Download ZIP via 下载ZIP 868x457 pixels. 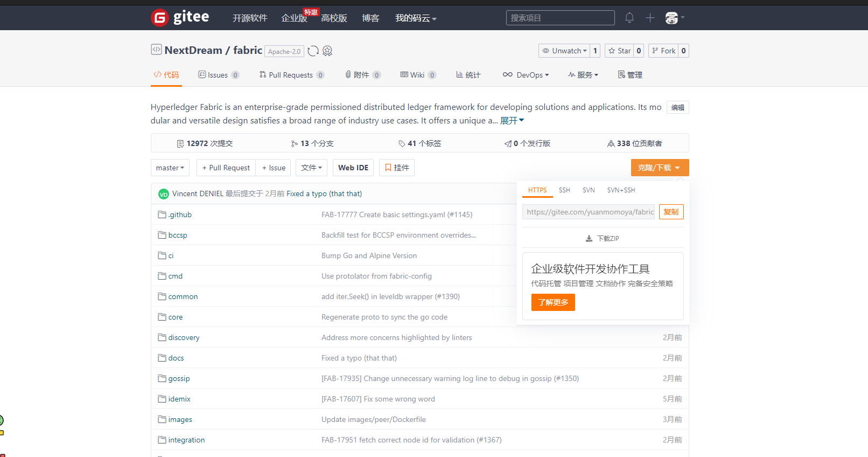[603, 238]
